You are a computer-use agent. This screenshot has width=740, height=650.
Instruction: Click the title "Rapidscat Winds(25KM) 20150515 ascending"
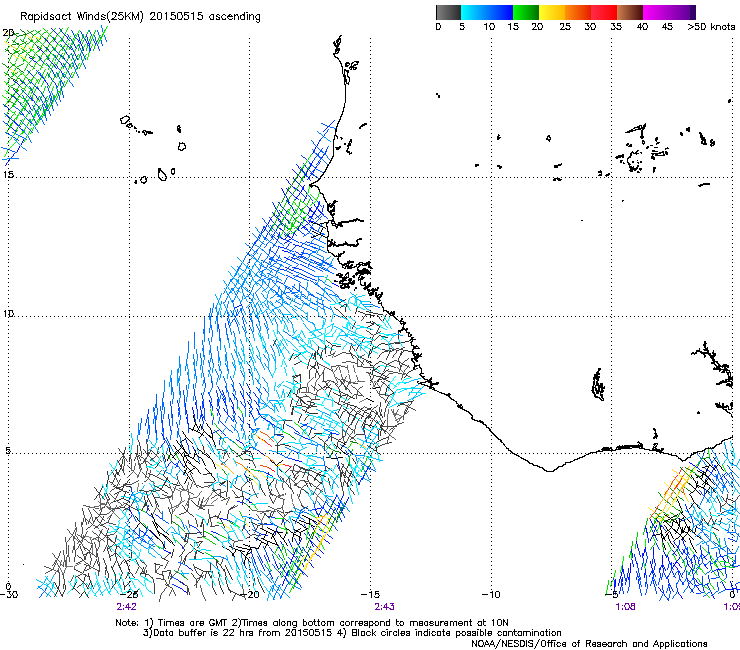pyautogui.click(x=140, y=17)
